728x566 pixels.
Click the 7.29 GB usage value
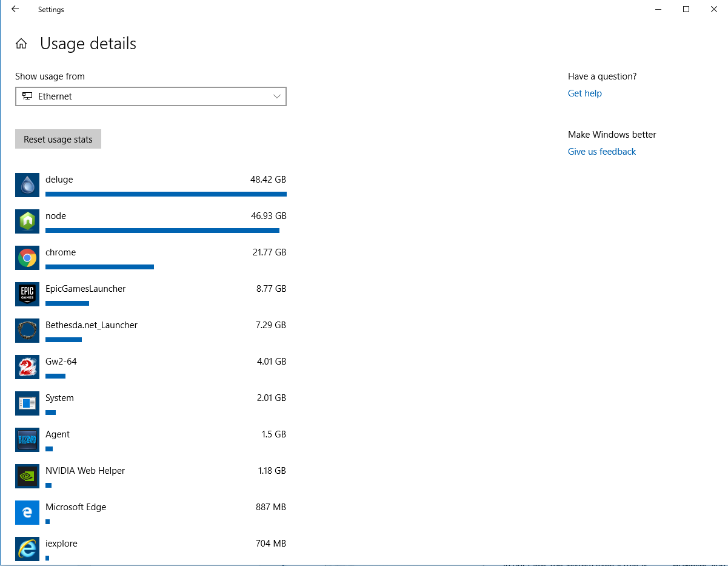[271, 325]
